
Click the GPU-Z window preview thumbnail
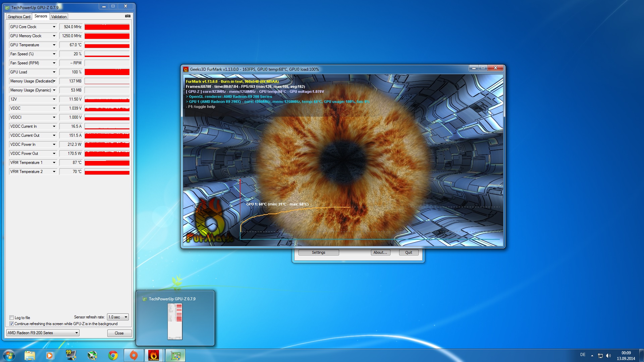click(x=175, y=321)
